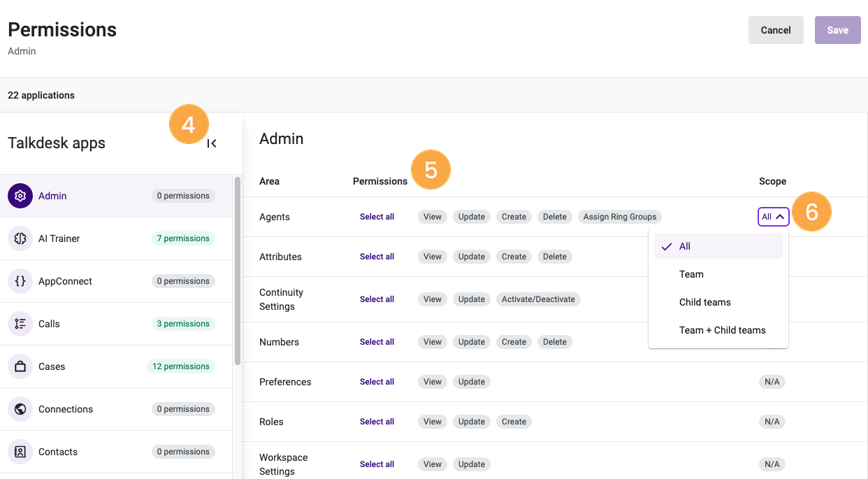Click the Save button
The image size is (868, 479).
tap(837, 30)
